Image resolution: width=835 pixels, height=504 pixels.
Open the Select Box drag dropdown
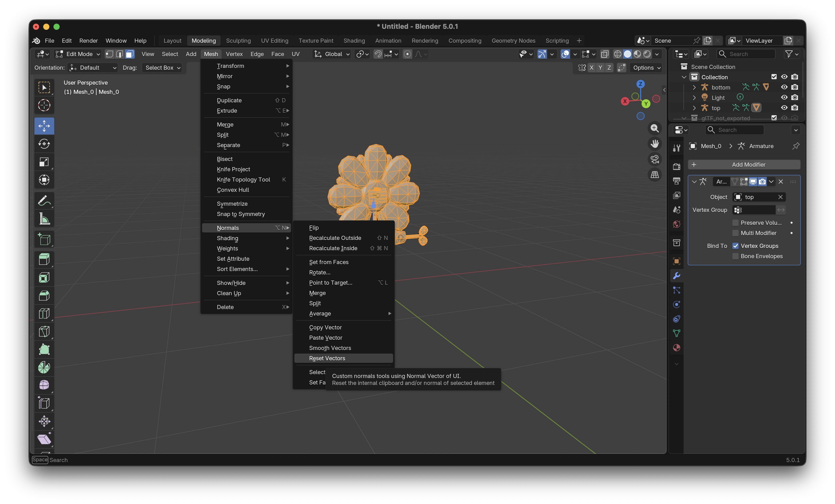pyautogui.click(x=162, y=68)
